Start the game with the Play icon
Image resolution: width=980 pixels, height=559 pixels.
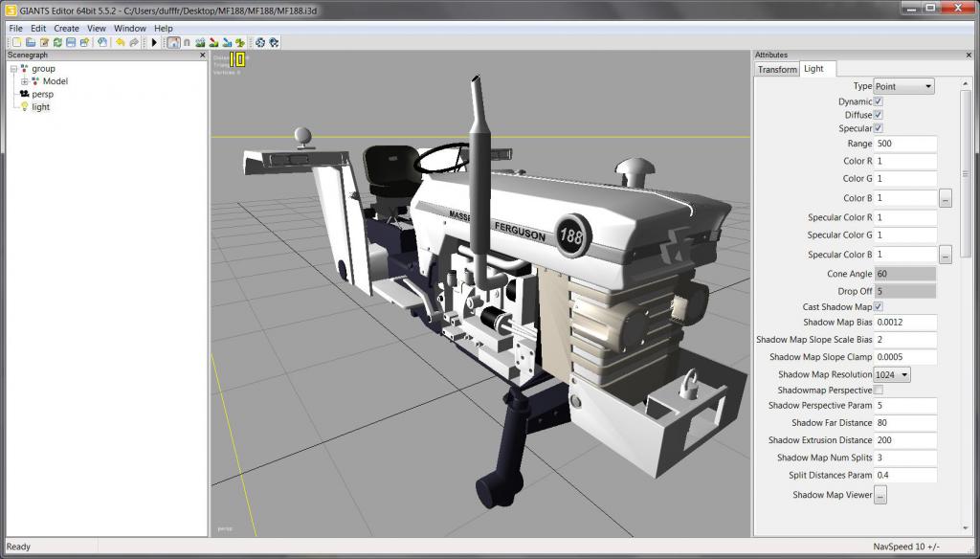[x=154, y=42]
